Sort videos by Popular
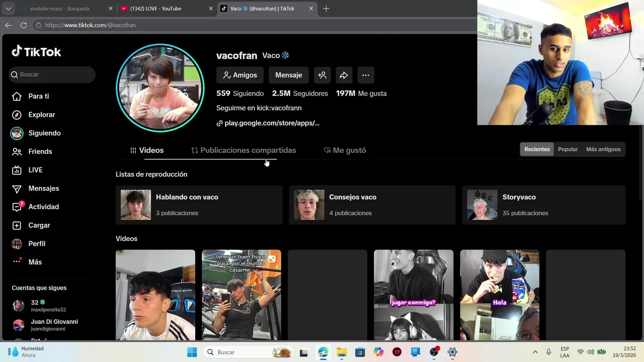Viewport: 644px width, 362px height. [x=568, y=149]
